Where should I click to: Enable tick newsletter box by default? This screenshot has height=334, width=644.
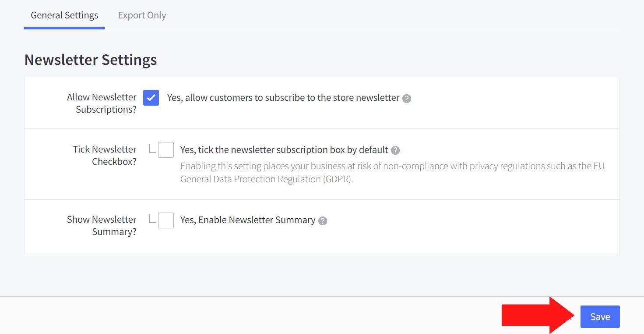(x=166, y=150)
